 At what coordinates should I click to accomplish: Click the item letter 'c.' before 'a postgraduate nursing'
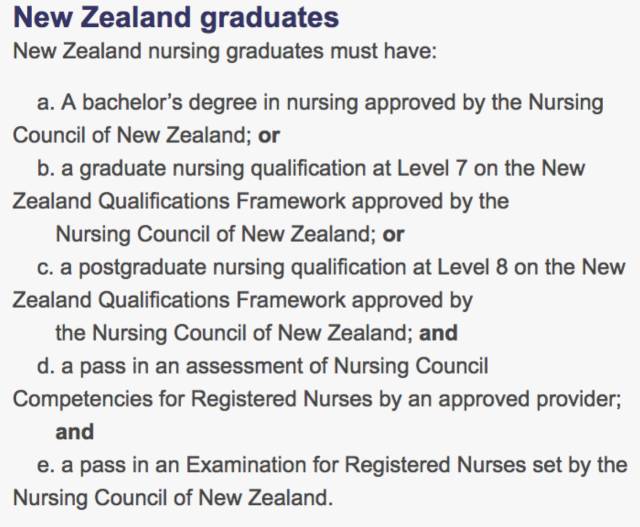click(x=45, y=268)
